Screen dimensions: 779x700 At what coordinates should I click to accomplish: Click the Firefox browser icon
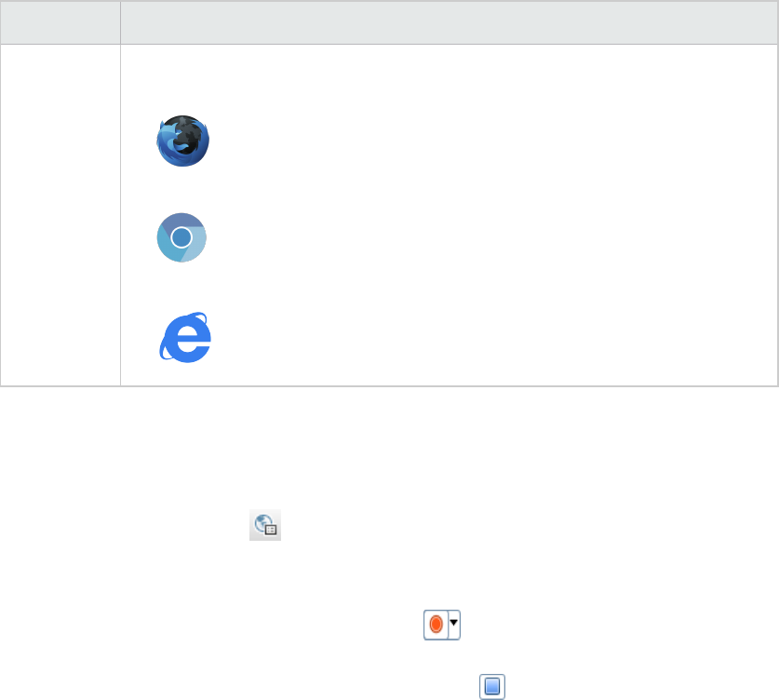182,141
